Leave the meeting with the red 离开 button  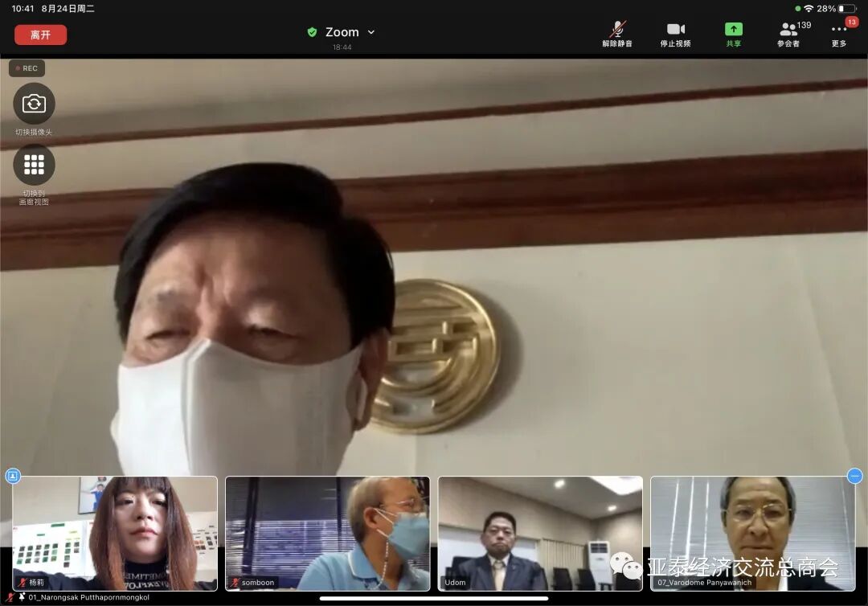(x=40, y=35)
